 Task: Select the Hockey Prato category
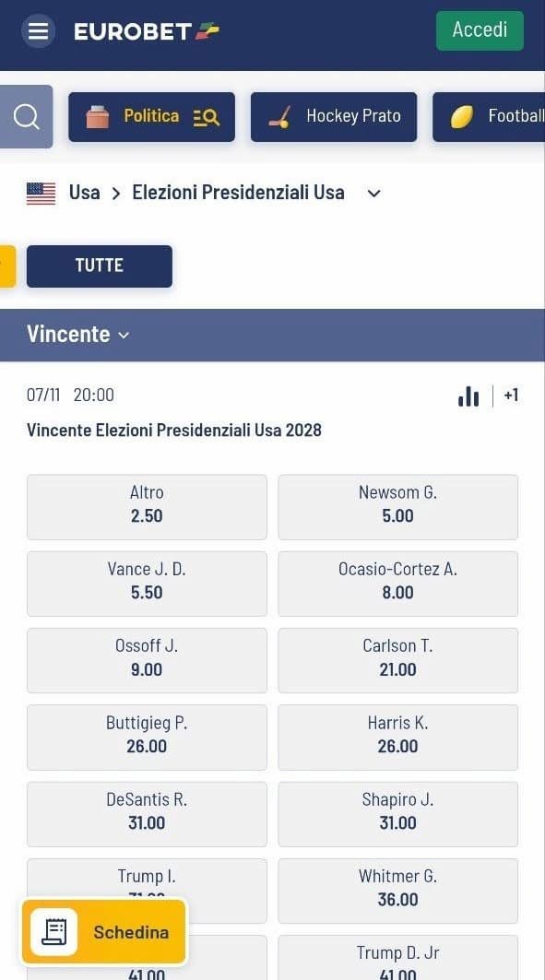(334, 117)
